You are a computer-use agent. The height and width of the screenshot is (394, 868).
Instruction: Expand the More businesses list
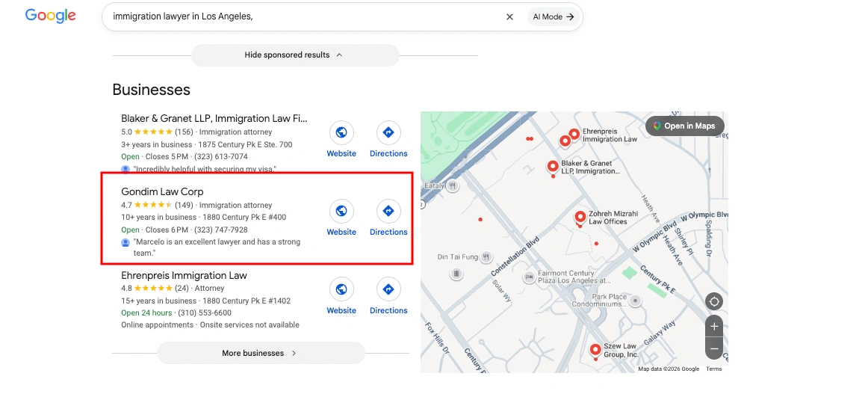tap(261, 353)
